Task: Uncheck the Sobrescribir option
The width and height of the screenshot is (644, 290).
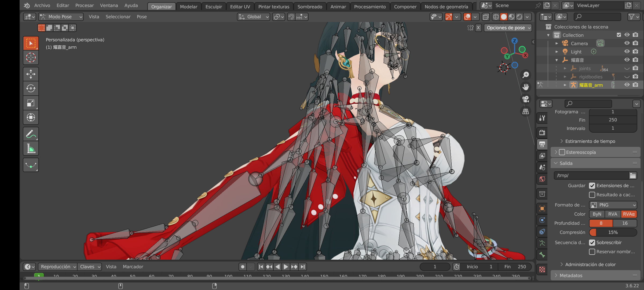Action: [592, 242]
